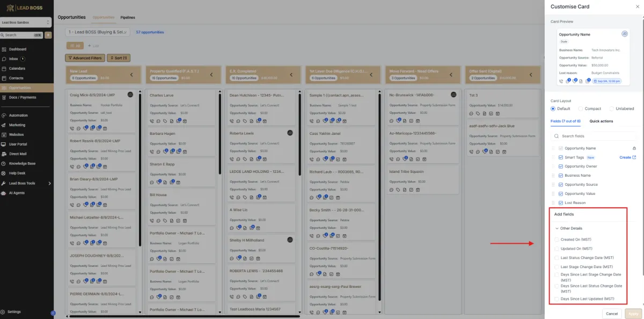The height and width of the screenshot is (319, 644).
Task: Collapse the Offer Sent (Digital) column
Action: tap(531, 75)
